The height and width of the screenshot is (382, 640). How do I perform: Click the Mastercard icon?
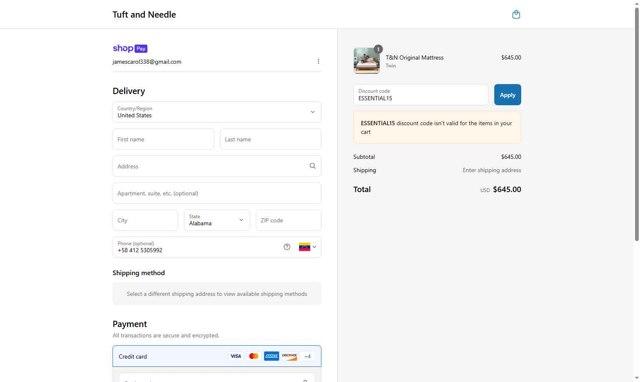point(253,356)
